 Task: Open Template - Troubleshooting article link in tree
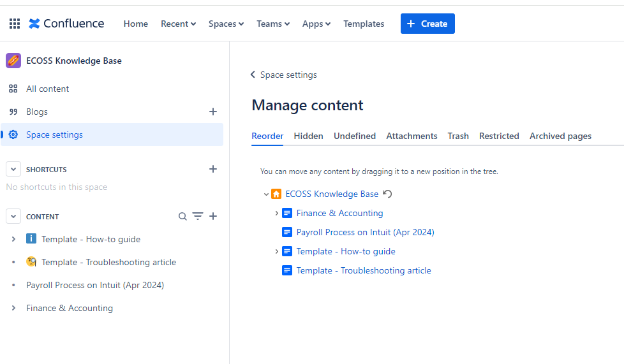(364, 270)
